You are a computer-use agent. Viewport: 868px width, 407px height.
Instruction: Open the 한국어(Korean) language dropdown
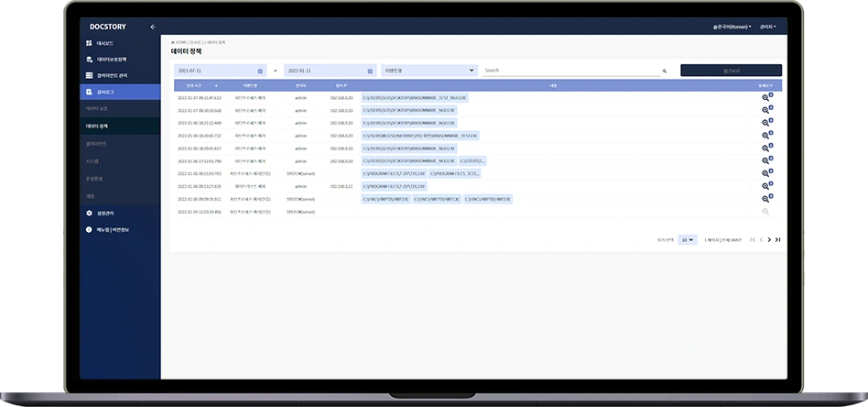pyautogui.click(x=732, y=27)
